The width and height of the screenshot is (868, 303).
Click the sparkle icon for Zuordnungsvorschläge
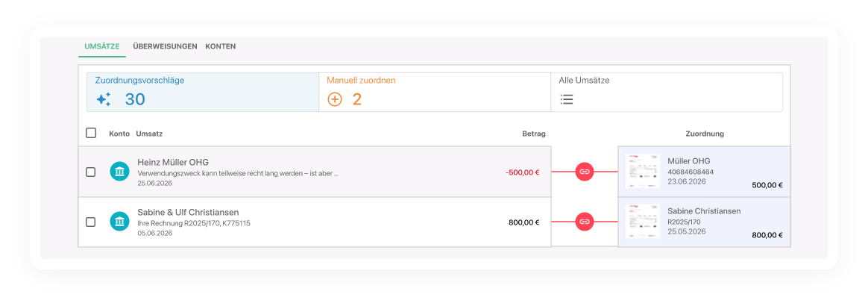tap(104, 99)
